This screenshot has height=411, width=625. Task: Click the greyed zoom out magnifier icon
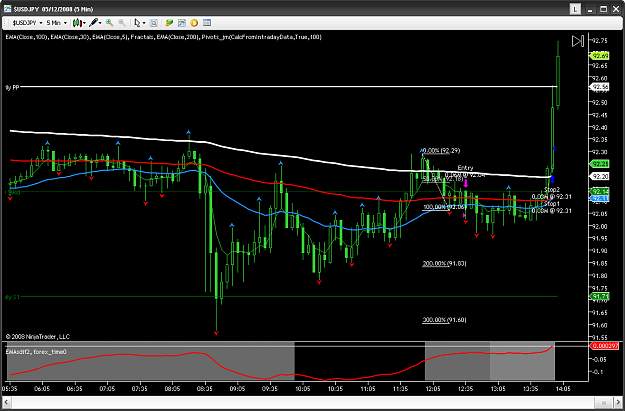(122, 23)
